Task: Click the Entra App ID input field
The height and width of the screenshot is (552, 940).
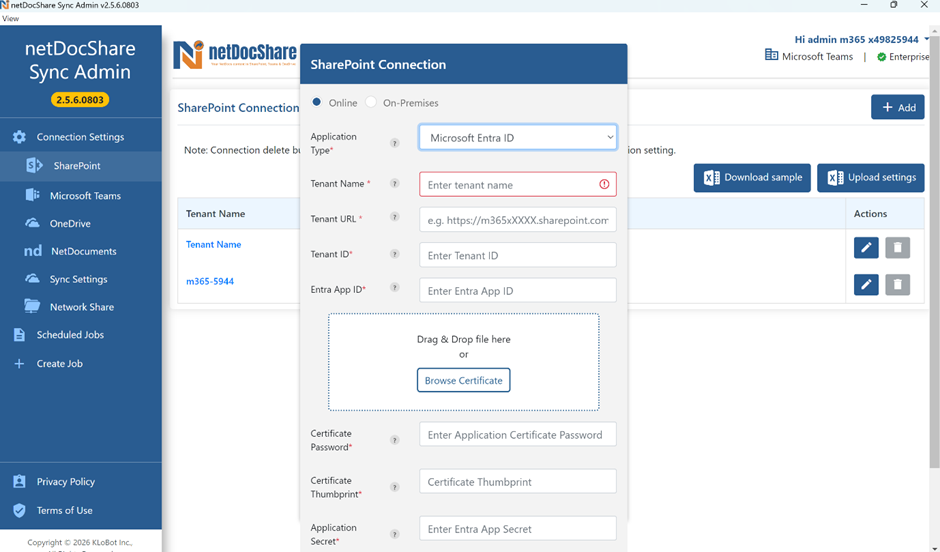Action: pyautogui.click(x=518, y=291)
